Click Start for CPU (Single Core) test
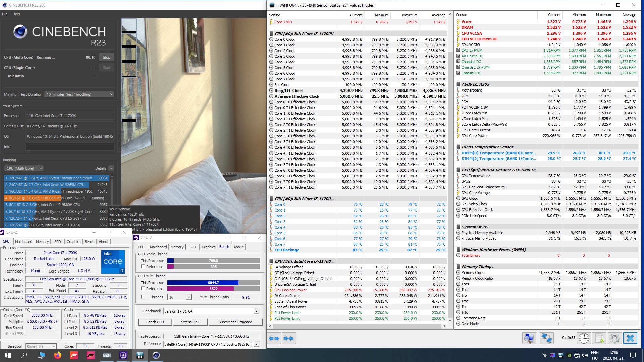The width and height of the screenshot is (644, 362). coord(107,68)
